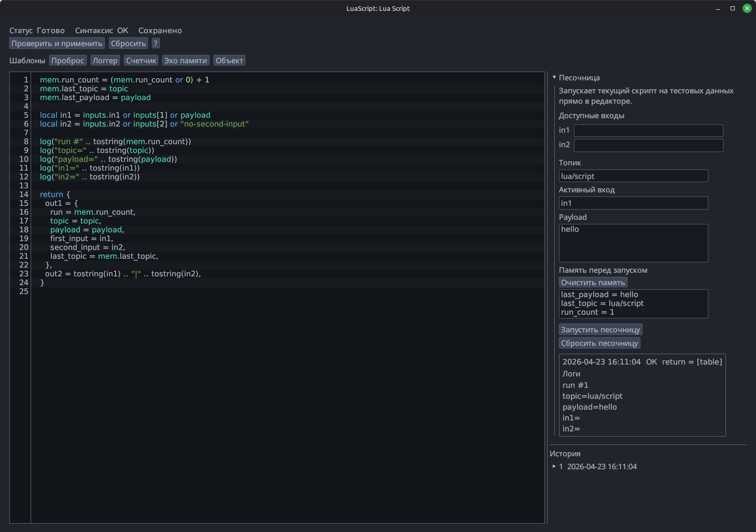This screenshot has width=756, height=532.
Task: Click log line 'payload=hello'
Action: pyautogui.click(x=590, y=407)
